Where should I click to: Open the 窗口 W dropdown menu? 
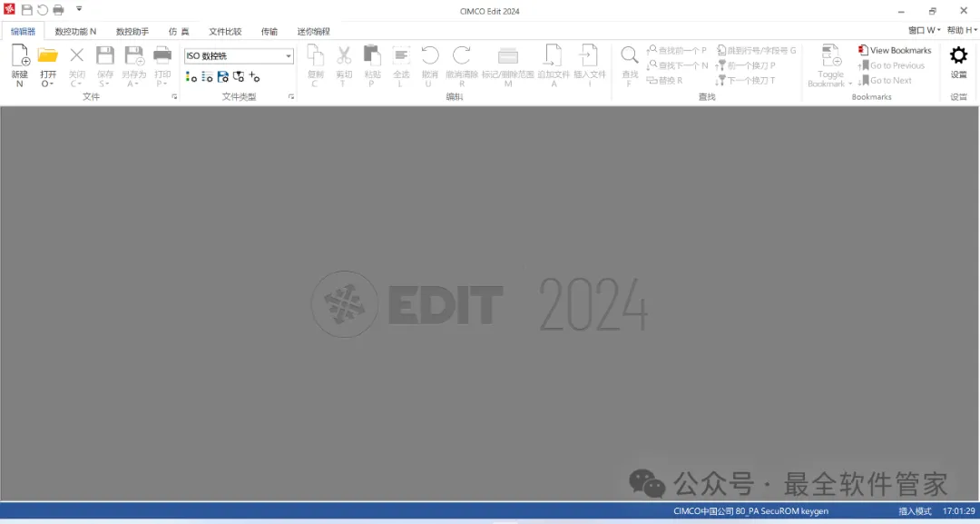925,30
